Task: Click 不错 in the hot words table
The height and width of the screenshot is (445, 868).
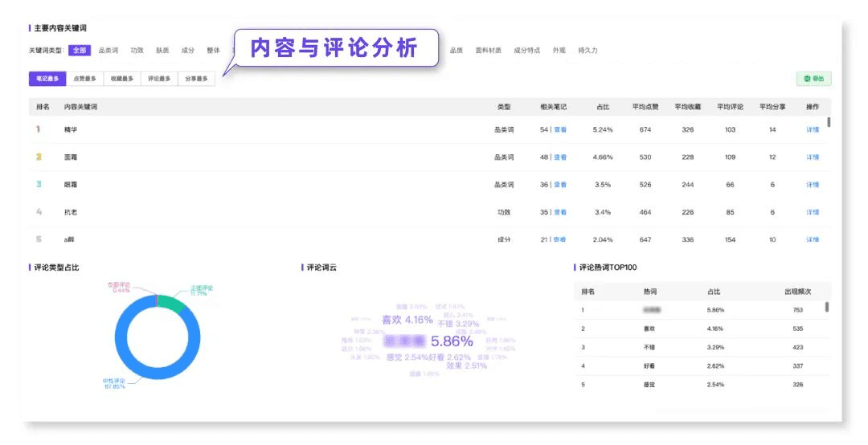Action: click(x=649, y=348)
